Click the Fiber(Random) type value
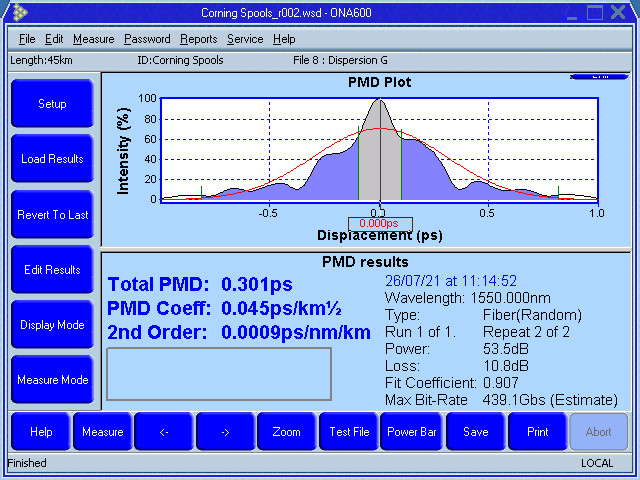Image resolution: width=640 pixels, height=480 pixels. click(532, 315)
